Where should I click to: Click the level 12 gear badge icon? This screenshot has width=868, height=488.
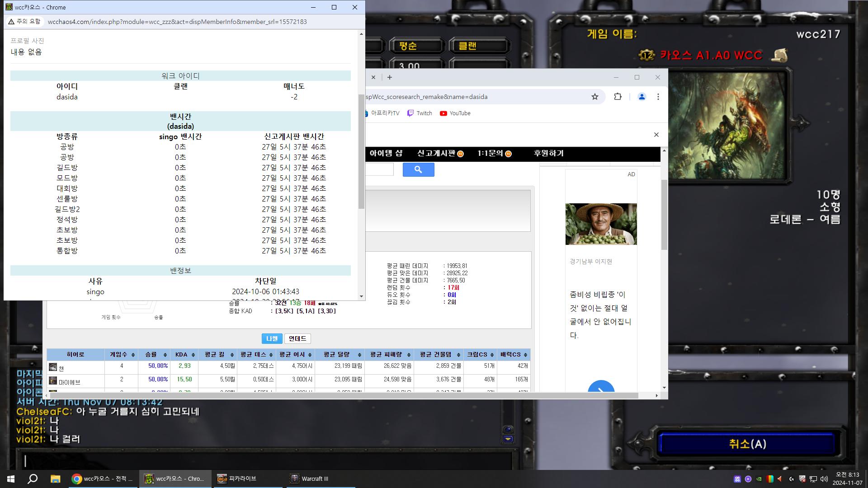tap(647, 56)
